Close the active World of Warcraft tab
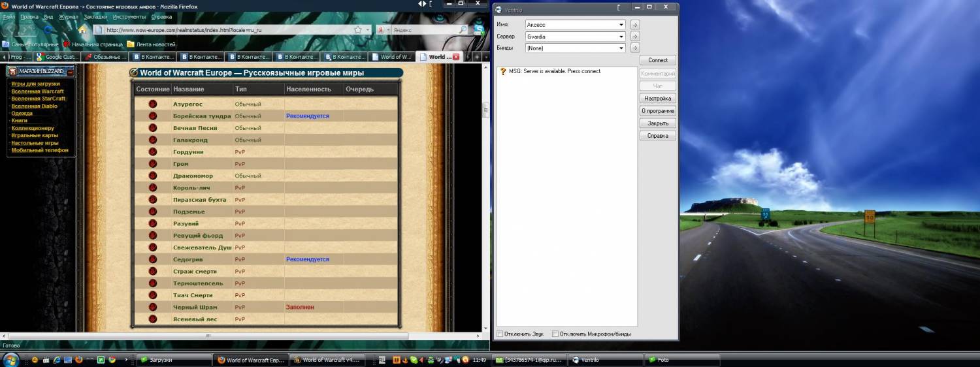The width and height of the screenshot is (980, 367). [456, 57]
